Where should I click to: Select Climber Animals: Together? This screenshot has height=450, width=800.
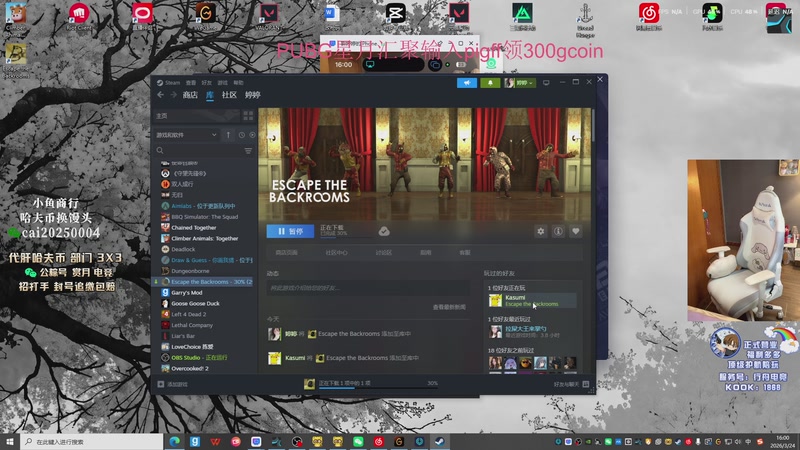pos(204,238)
